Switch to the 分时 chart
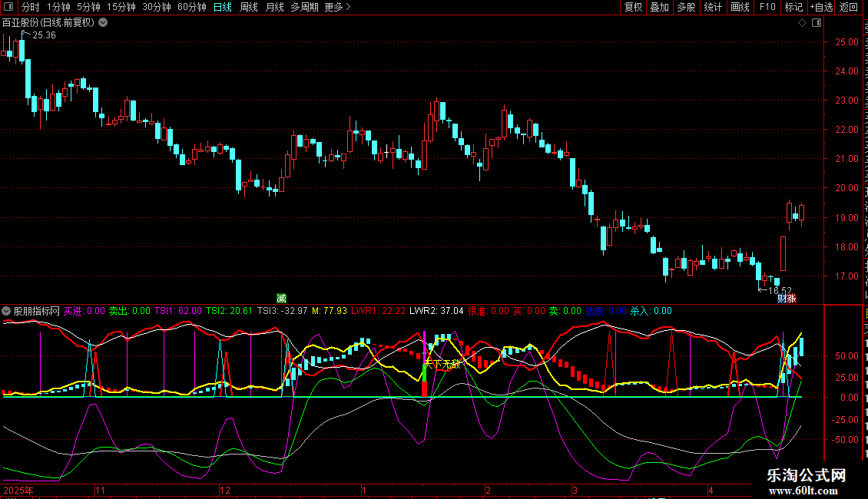 [31, 7]
